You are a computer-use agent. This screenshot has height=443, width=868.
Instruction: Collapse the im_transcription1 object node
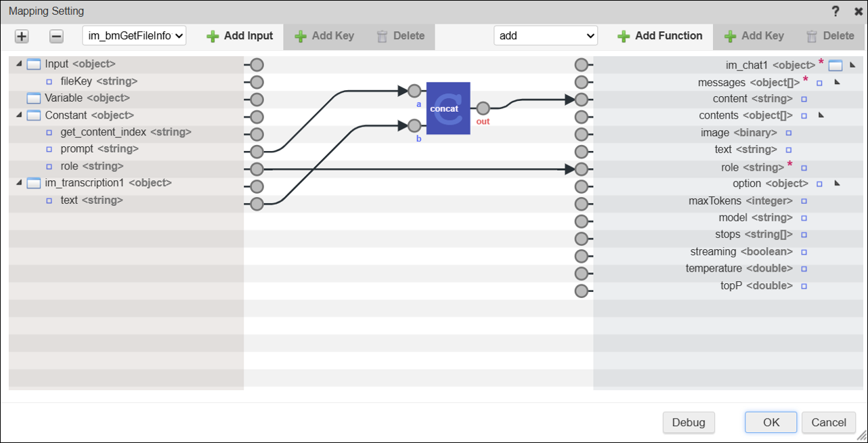(19, 183)
